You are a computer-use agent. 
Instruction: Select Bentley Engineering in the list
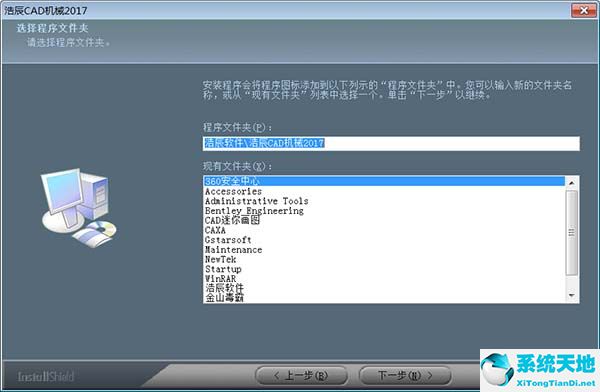pos(384,211)
